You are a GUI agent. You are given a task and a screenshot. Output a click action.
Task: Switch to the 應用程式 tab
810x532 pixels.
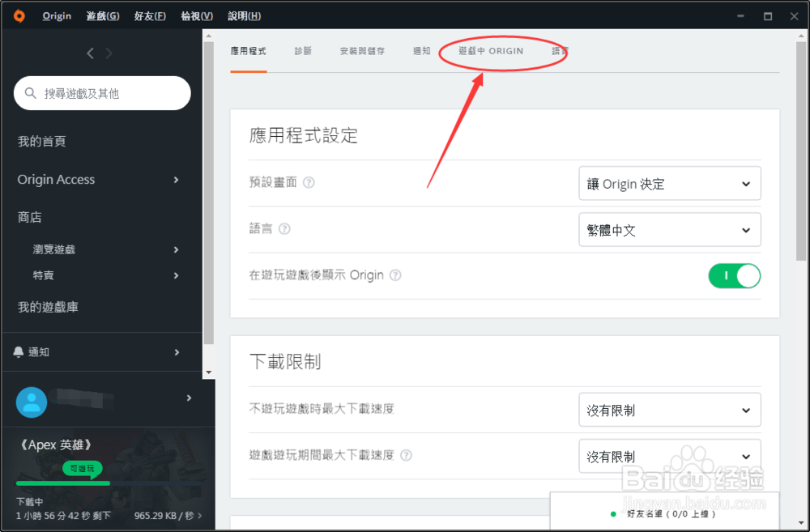(x=249, y=51)
